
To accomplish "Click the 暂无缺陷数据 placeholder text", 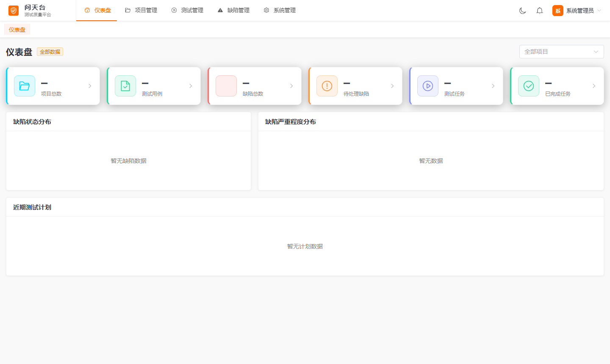I will point(128,161).
